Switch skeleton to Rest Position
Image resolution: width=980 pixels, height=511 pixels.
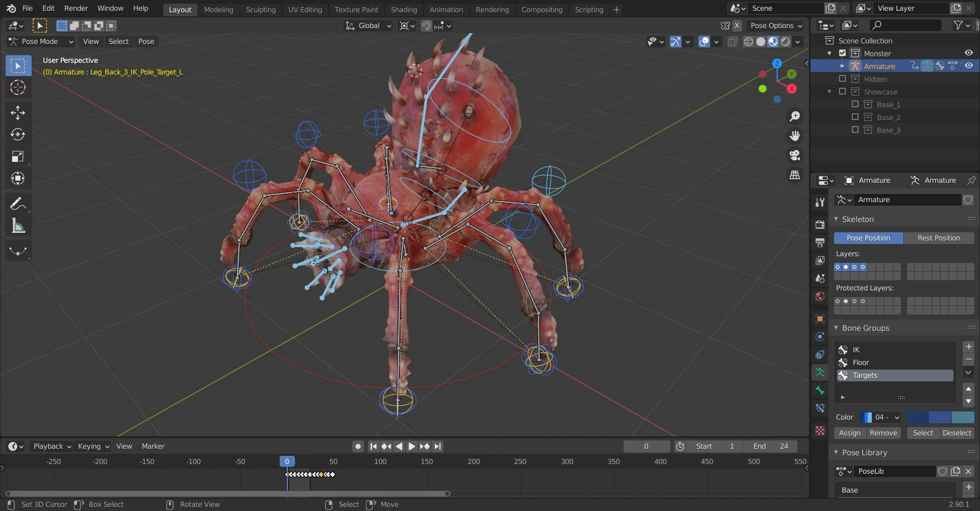point(939,238)
